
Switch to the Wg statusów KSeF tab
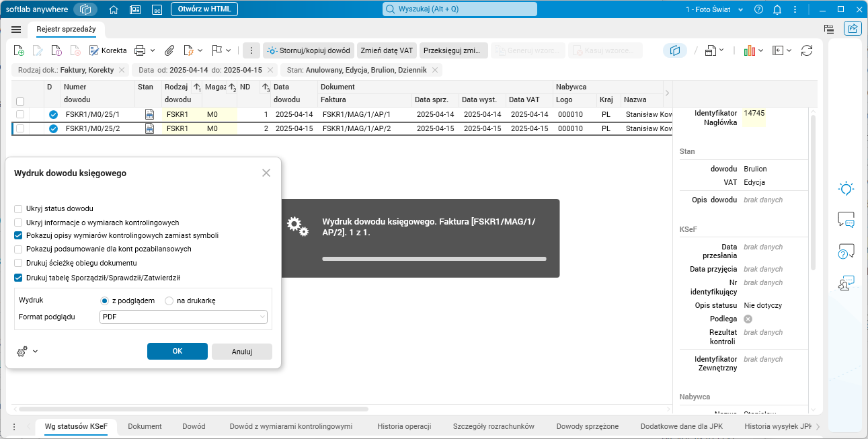coord(76,426)
